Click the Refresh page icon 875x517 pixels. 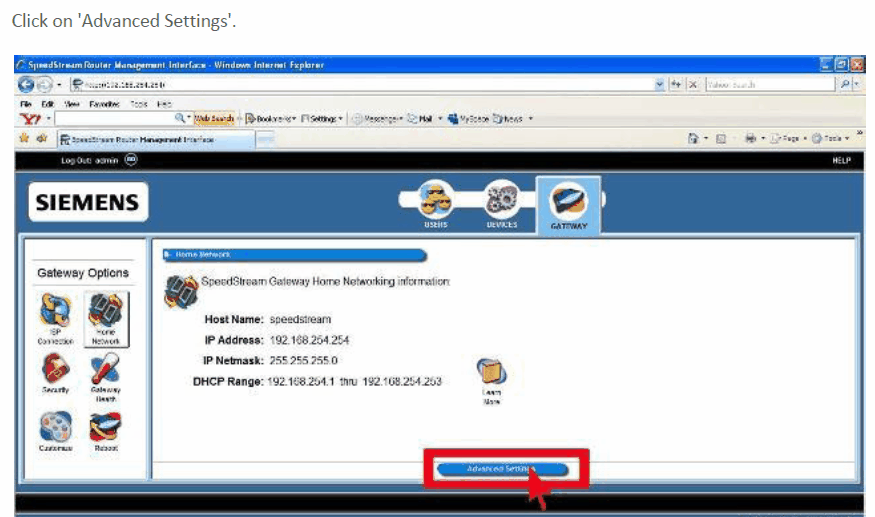(x=676, y=84)
